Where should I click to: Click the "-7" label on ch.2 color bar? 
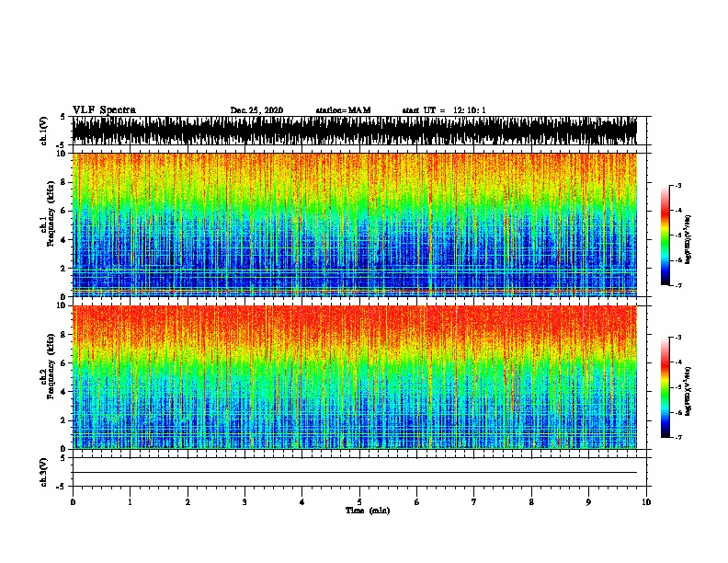coord(677,438)
